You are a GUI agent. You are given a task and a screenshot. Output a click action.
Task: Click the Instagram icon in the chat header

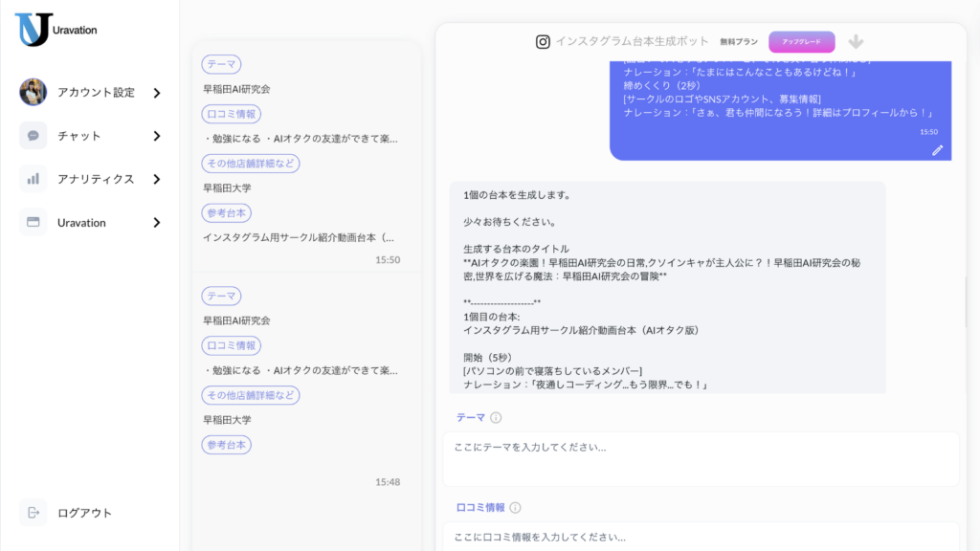[543, 42]
